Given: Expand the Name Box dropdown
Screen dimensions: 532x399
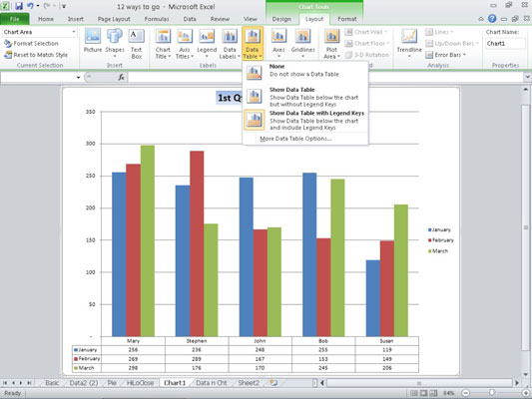Looking at the screenshot, I should (x=79, y=77).
